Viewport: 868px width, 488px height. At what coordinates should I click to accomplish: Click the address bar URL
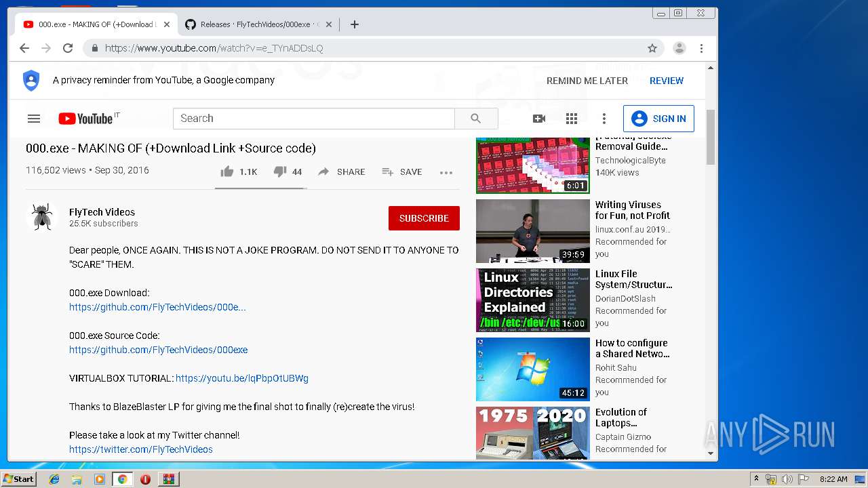tap(214, 48)
